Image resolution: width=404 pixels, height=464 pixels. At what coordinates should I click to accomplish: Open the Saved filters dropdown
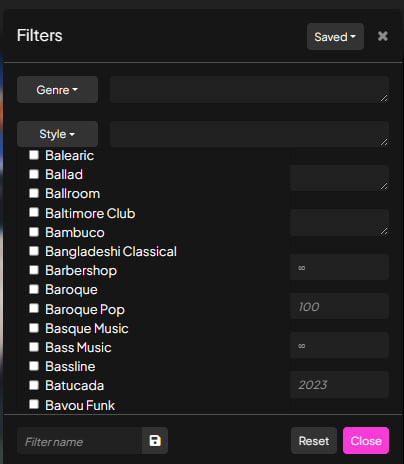(335, 37)
